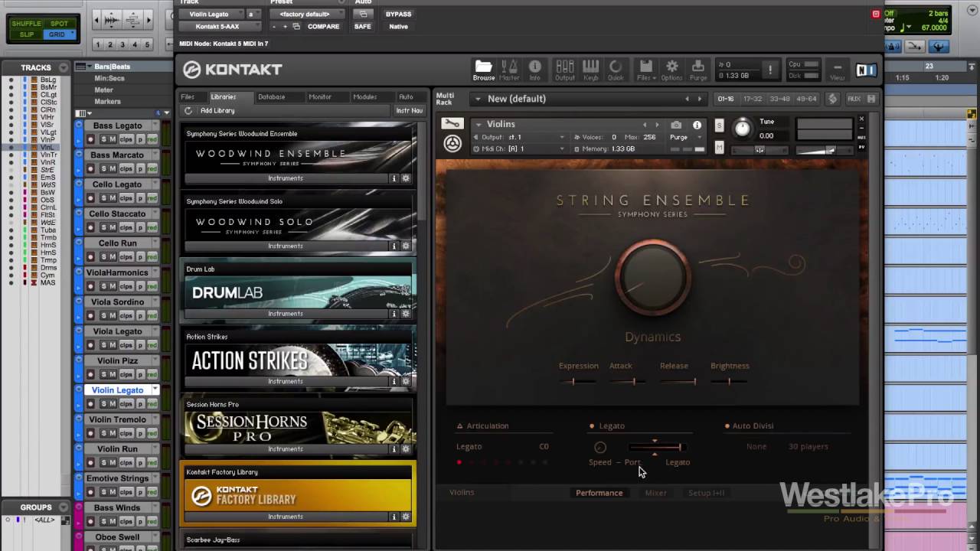Click the large Dynamics knob
This screenshot has height=551, width=980.
point(652,278)
